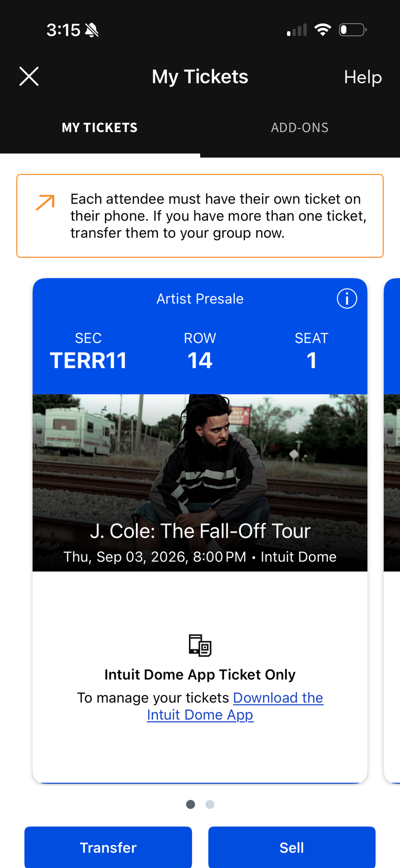Select the MY TICKETS tab
This screenshot has height=868, width=400.
pyautogui.click(x=99, y=128)
